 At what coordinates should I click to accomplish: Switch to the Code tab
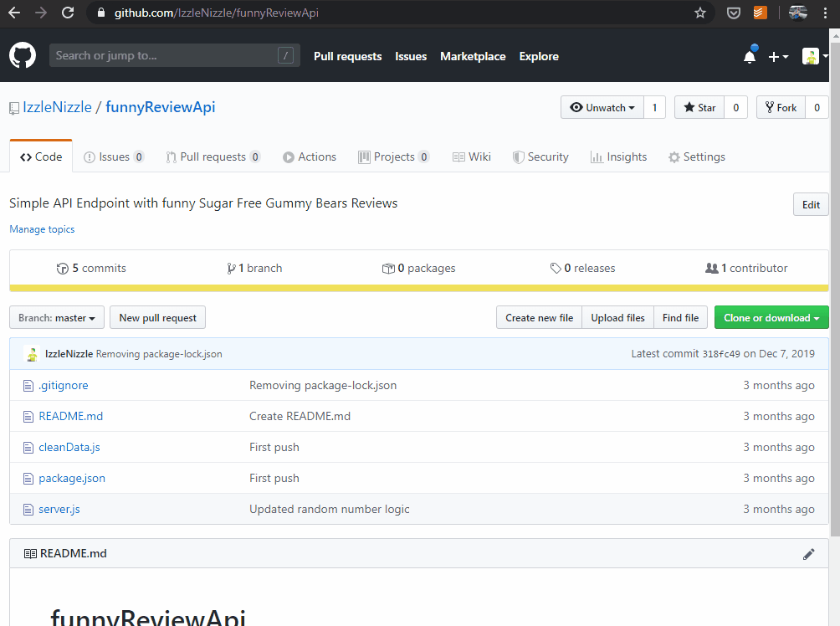pyautogui.click(x=41, y=156)
